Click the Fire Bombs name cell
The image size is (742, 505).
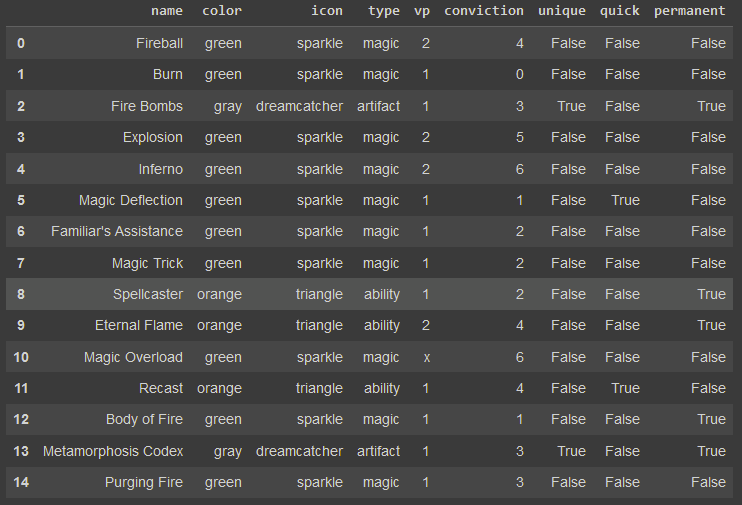(x=147, y=106)
